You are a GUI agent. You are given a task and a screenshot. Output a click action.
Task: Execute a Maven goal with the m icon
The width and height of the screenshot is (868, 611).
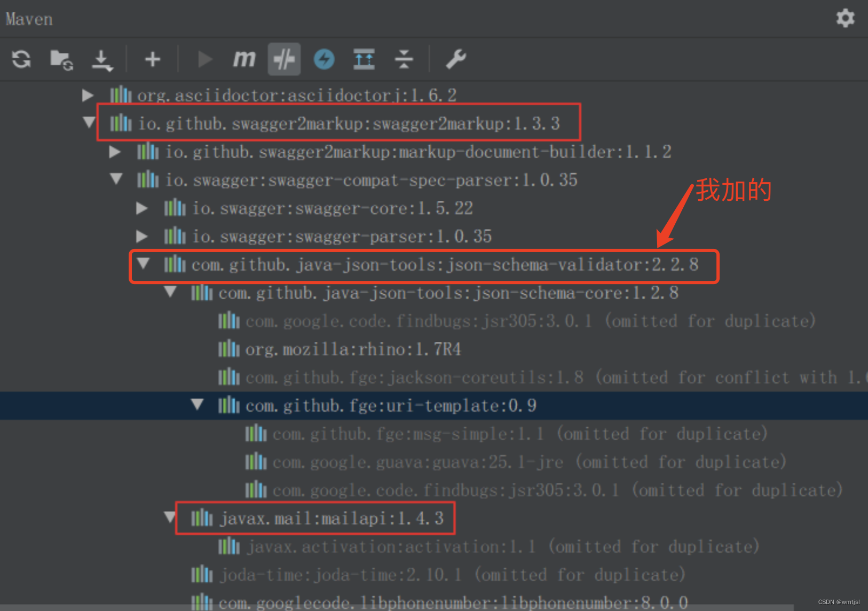(244, 59)
